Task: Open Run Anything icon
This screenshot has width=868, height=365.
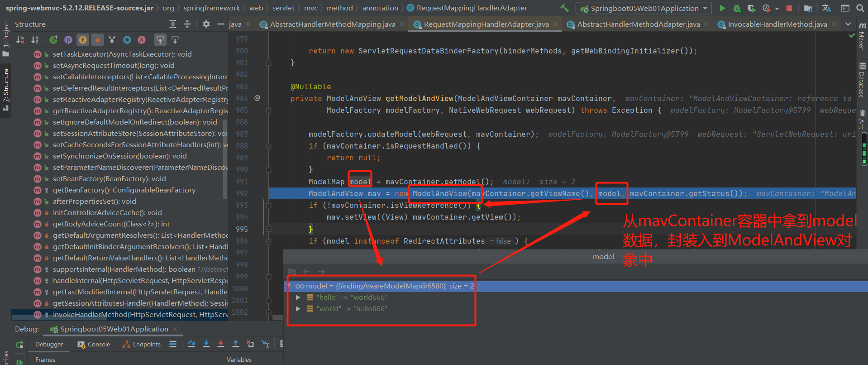Action: point(845,8)
